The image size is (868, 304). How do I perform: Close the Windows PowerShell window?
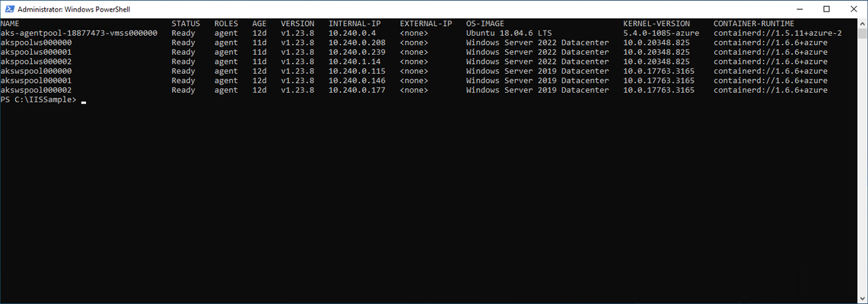[852, 9]
